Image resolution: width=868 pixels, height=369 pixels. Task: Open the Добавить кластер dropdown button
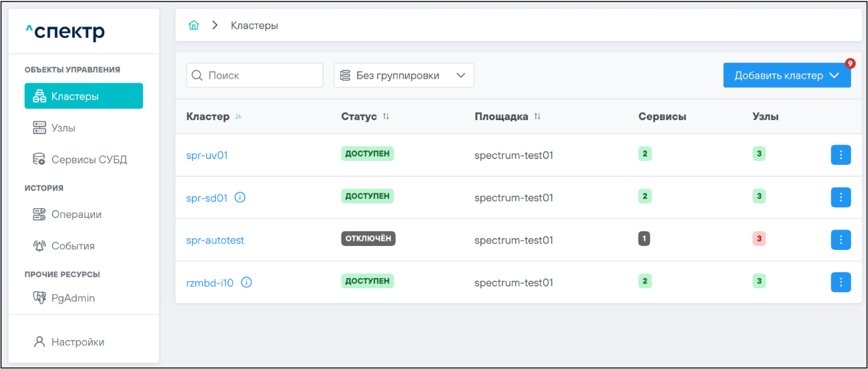786,76
